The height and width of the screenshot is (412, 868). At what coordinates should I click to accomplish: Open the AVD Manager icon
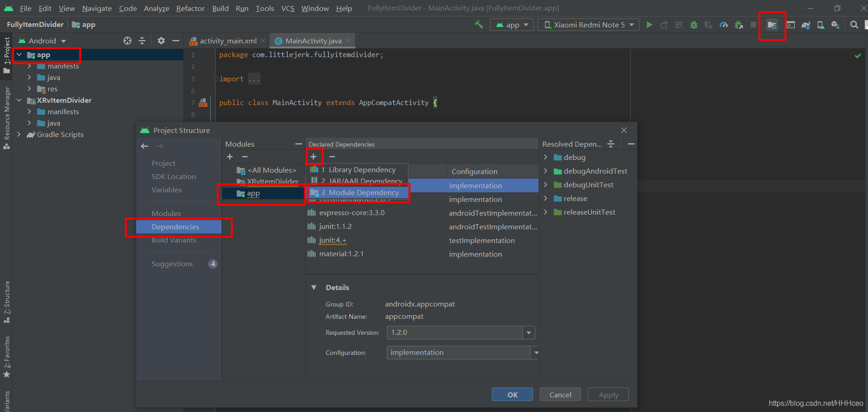click(821, 25)
